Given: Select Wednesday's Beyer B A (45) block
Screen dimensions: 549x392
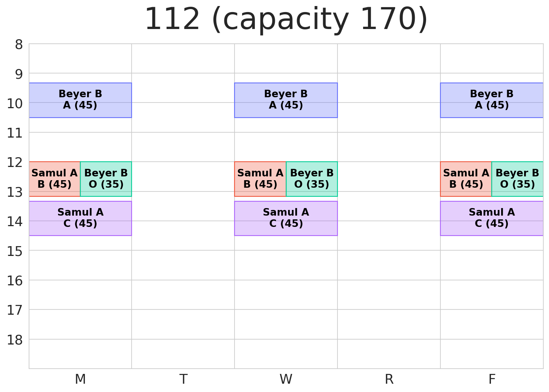Looking at the screenshot, I should tap(286, 100).
